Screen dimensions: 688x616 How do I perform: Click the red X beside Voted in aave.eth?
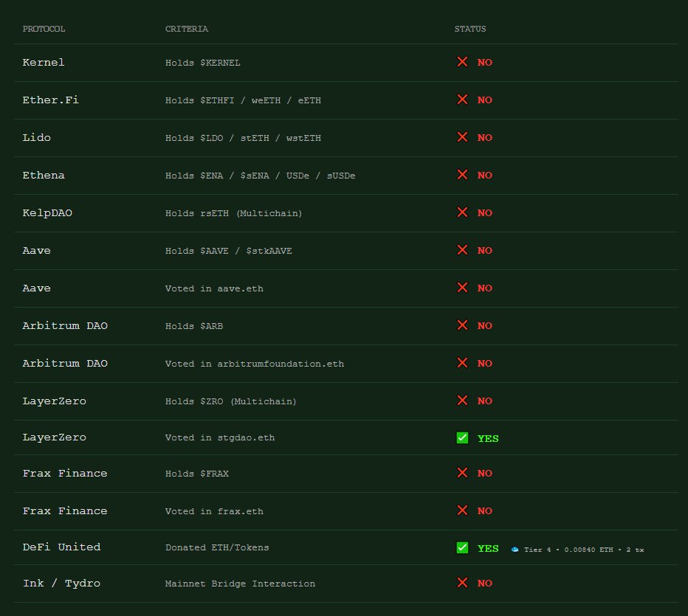(462, 288)
